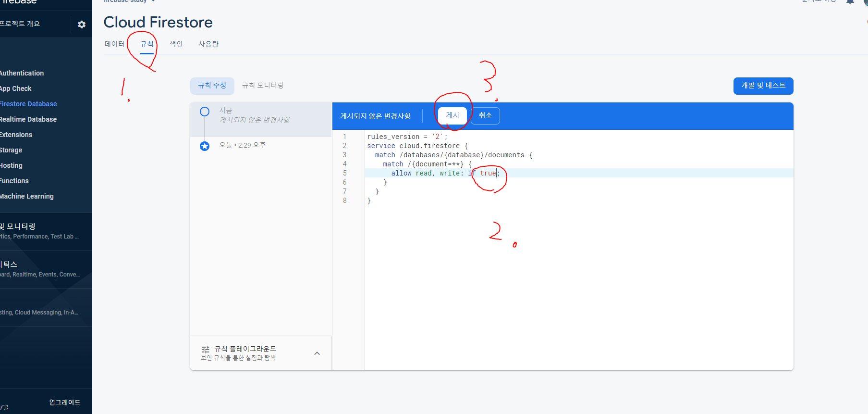868x414 pixels.
Task: Open Hosting in the sidebar
Action: [x=12, y=165]
